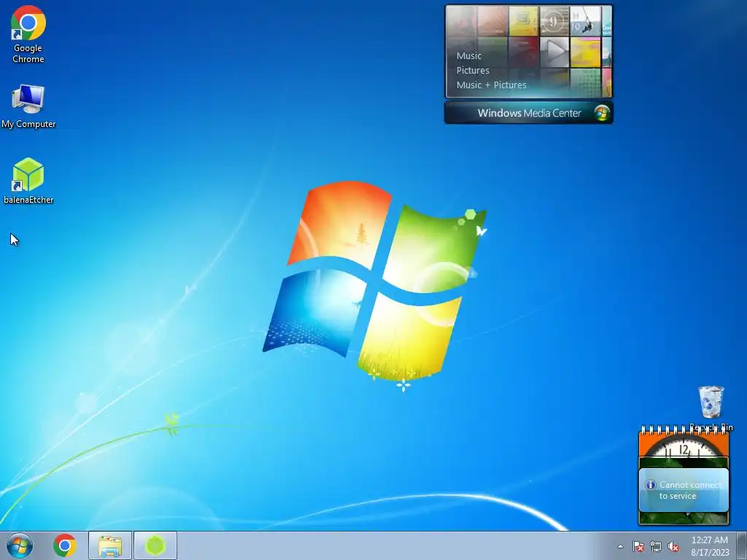747x560 pixels.
Task: Select the balenaEtcher desktop shortcut
Action: coord(28,181)
